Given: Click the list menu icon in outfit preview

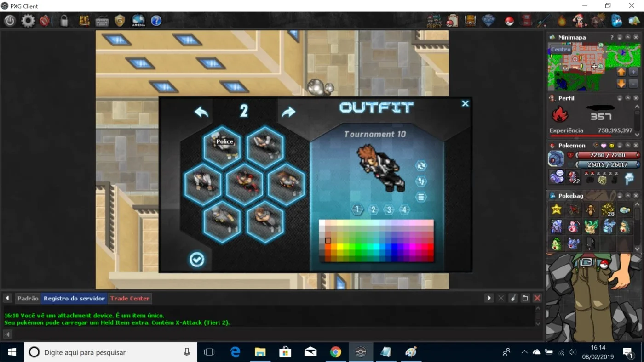Looking at the screenshot, I should point(421,197).
